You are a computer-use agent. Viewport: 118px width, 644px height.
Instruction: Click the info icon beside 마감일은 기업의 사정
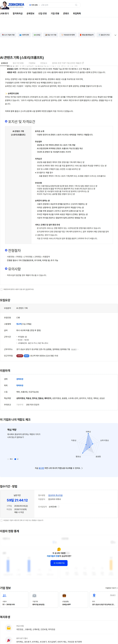coord(1,520)
